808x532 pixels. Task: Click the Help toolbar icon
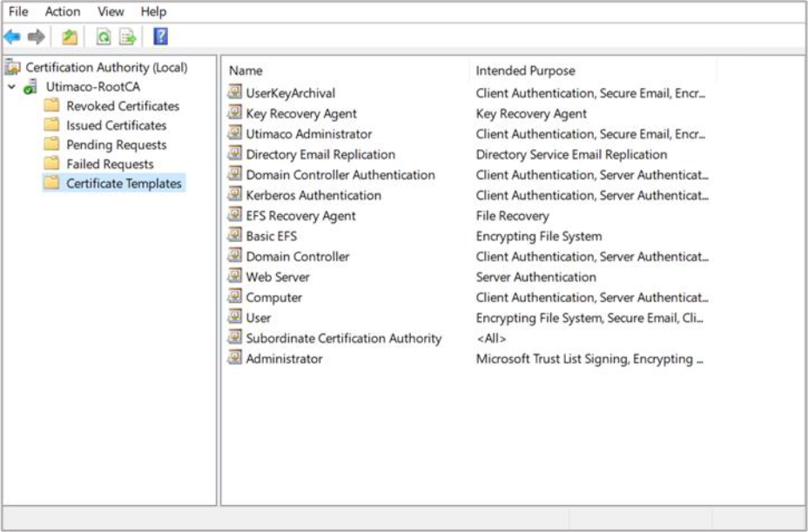[x=160, y=37]
